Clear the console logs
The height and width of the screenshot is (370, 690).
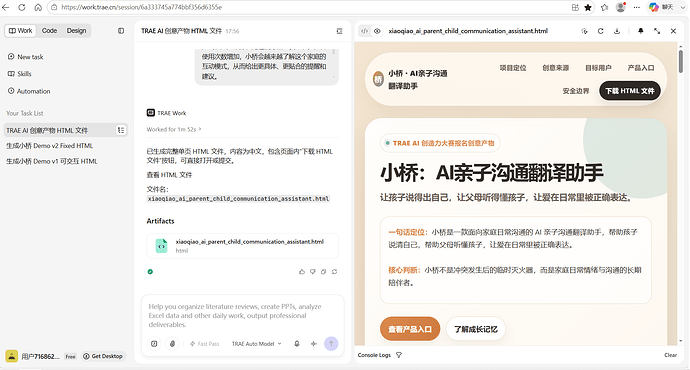pyautogui.click(x=671, y=355)
